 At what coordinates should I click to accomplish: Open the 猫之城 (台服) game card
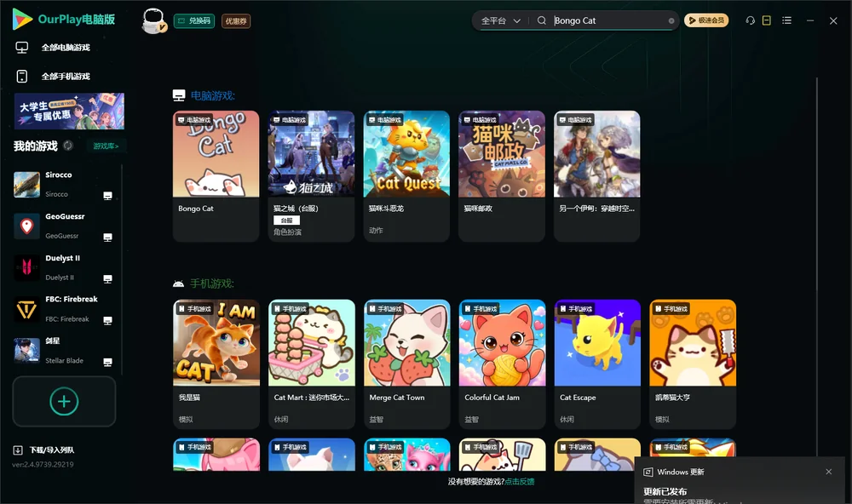(311, 176)
